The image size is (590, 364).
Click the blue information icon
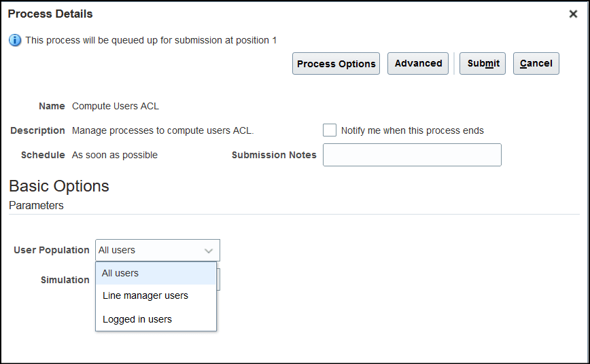[15, 40]
